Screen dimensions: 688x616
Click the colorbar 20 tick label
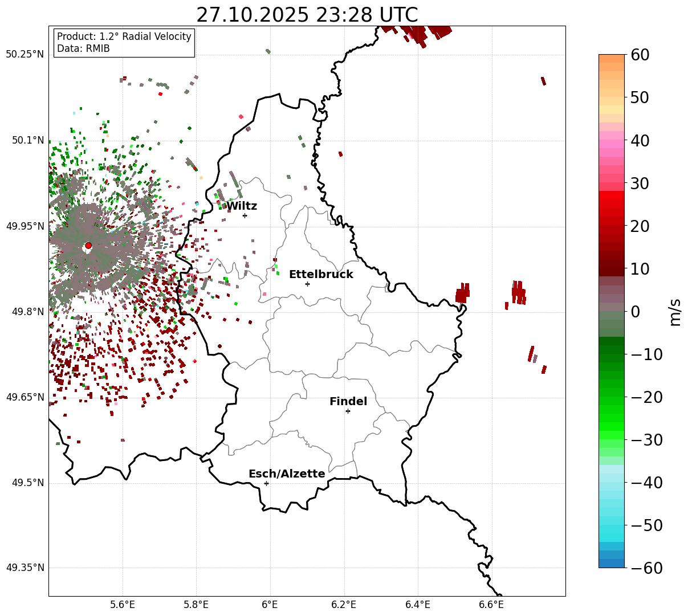pyautogui.click(x=640, y=226)
